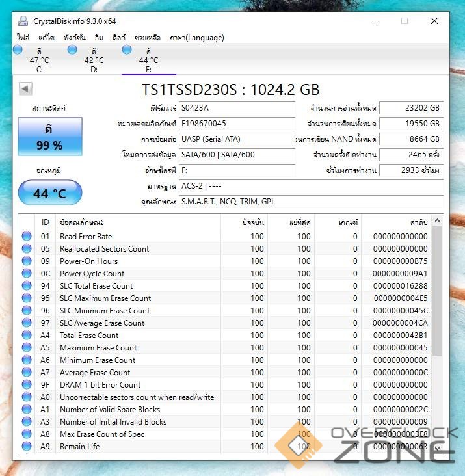This screenshot has height=476, width=465.
Task: Click the ค่าดิบ (Raw value) column header
Action: pyautogui.click(x=396, y=222)
